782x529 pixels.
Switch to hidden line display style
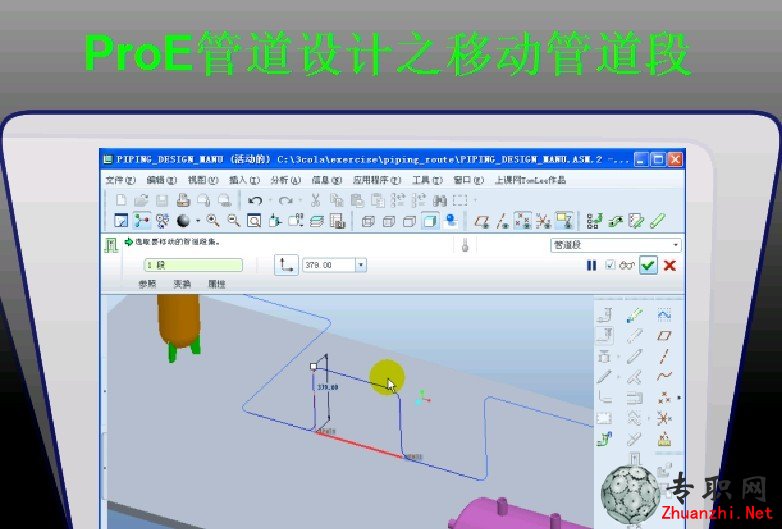(x=389, y=220)
